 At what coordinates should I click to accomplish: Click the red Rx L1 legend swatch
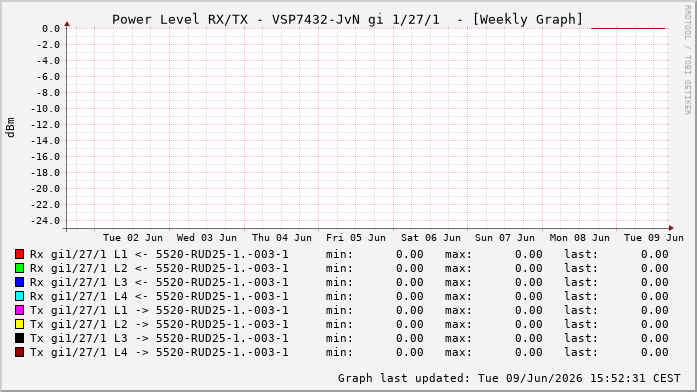(x=19, y=254)
